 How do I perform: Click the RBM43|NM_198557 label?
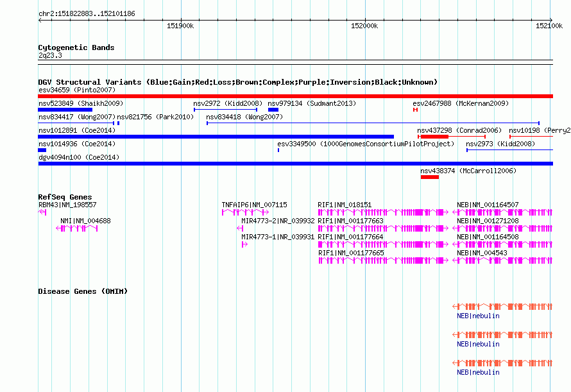pyautogui.click(x=67, y=205)
